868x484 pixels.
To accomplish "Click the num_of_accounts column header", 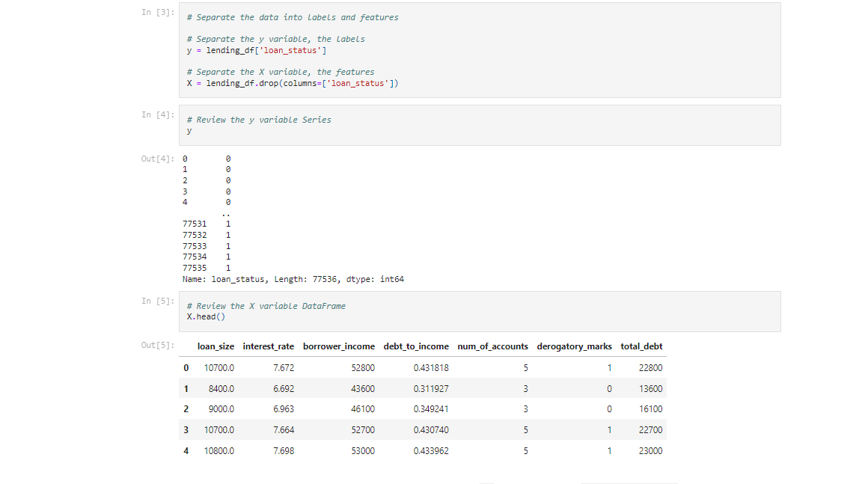I will coord(492,346).
